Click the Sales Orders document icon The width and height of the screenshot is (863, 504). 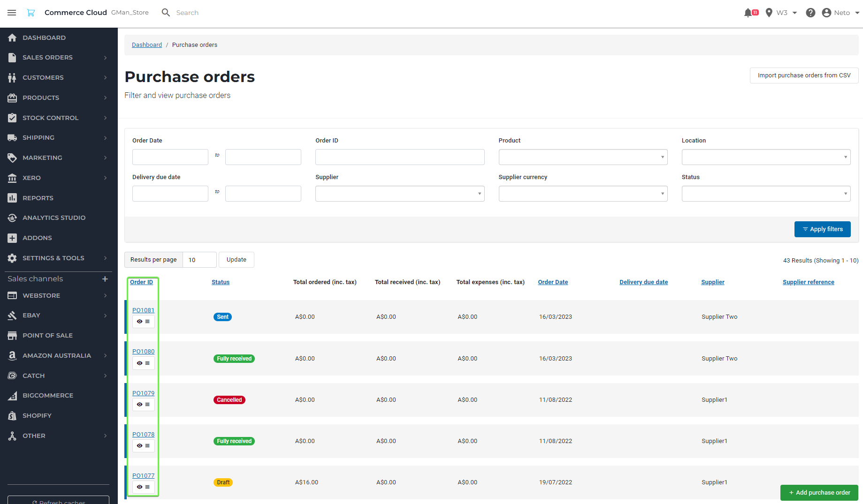click(12, 57)
